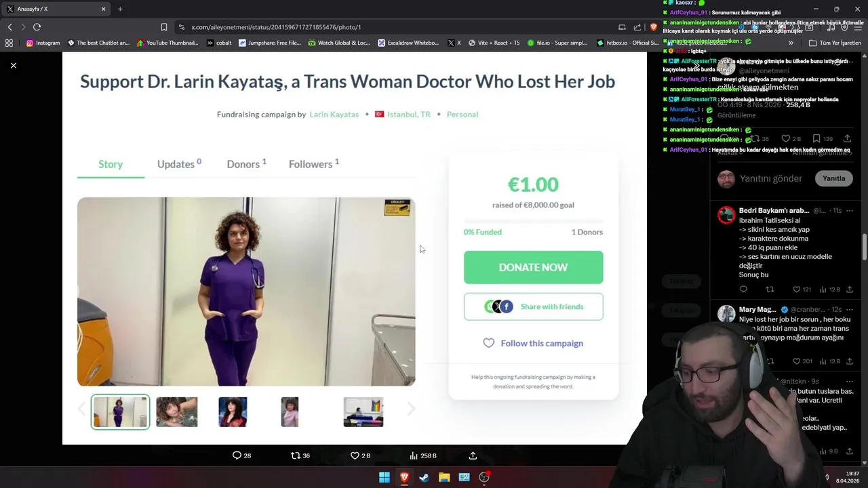
Task: Share Bedri Baykam's reply
Action: [849, 289]
